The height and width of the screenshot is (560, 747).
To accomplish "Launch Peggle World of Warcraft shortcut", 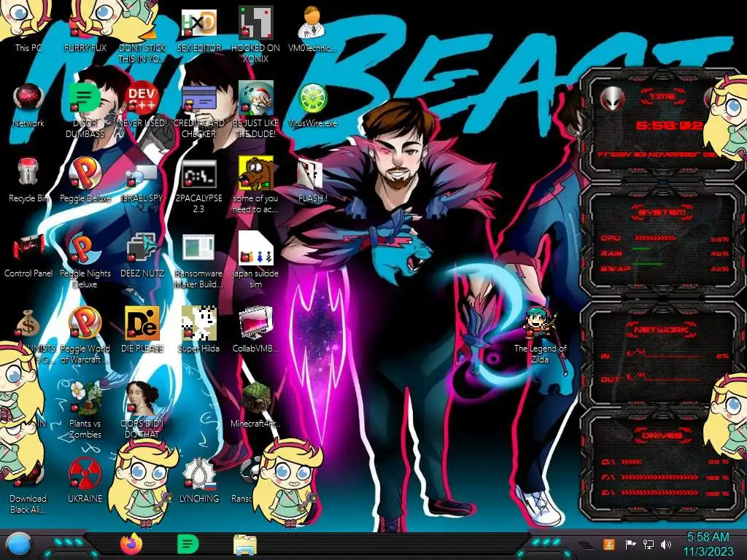I will (x=85, y=335).
